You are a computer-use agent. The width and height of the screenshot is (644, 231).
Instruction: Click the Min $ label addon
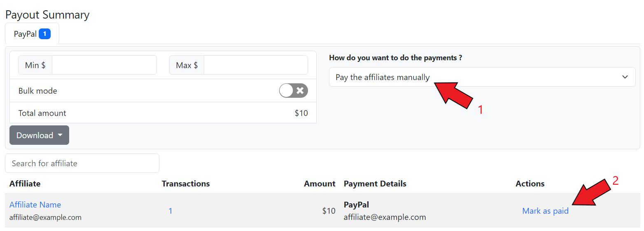coord(35,65)
